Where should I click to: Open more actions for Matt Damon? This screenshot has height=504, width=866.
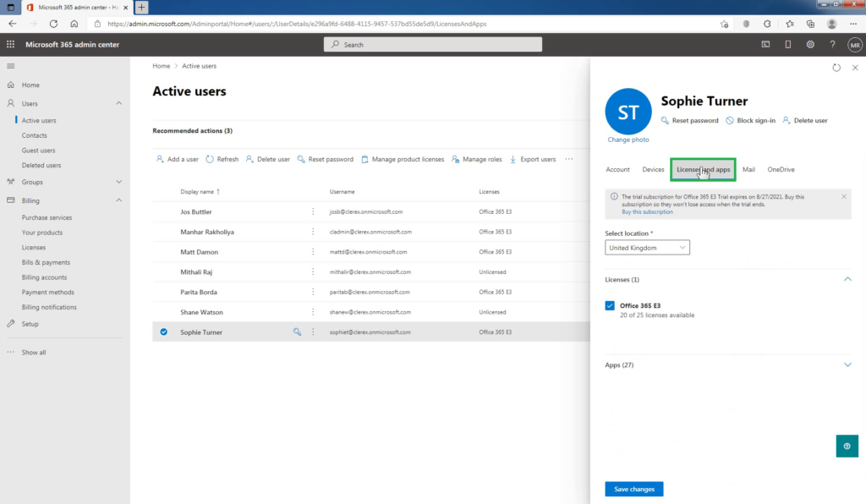click(x=313, y=252)
